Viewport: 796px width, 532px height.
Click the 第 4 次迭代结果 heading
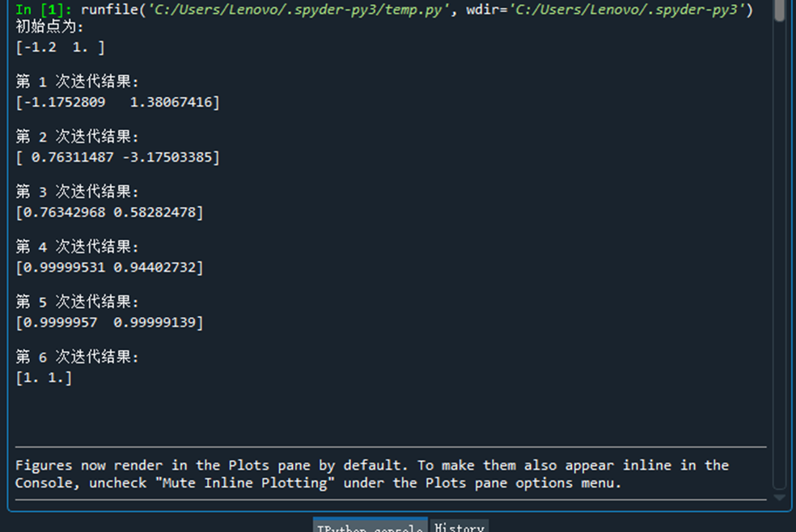coord(77,247)
